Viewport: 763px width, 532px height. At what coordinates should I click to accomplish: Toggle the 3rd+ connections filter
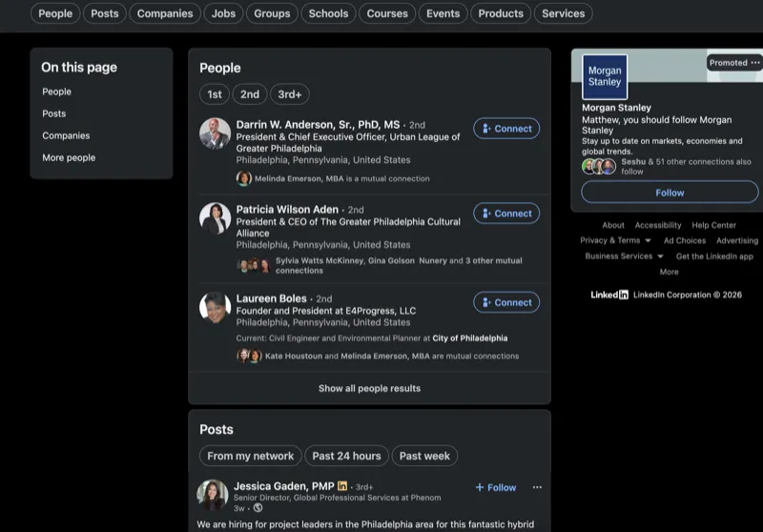coord(290,94)
